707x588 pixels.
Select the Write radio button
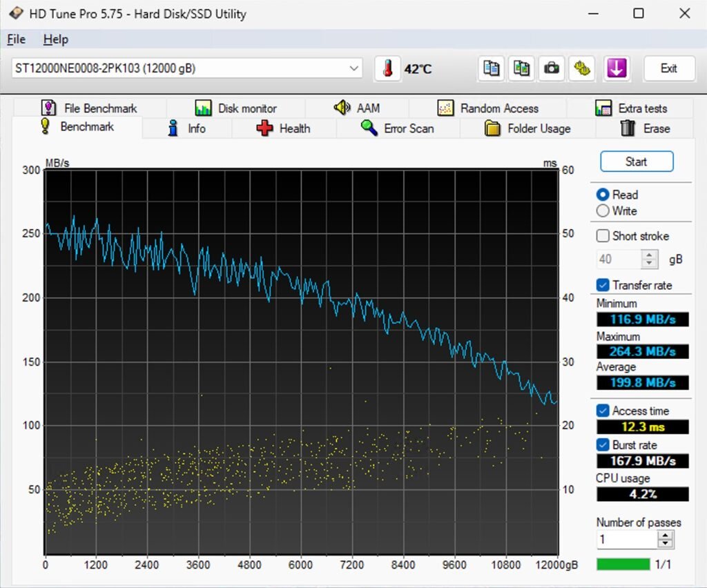603,210
